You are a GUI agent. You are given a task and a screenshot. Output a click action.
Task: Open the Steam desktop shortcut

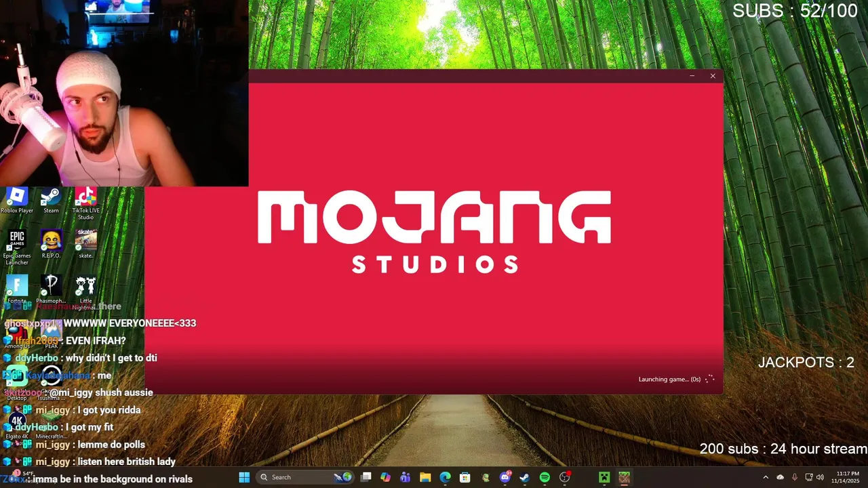51,201
